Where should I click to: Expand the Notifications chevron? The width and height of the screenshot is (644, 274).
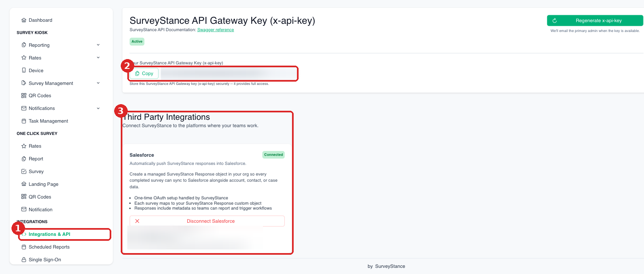[x=98, y=108]
